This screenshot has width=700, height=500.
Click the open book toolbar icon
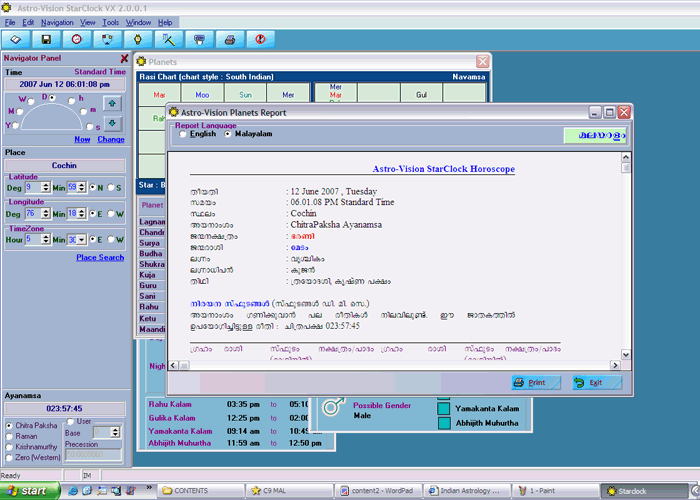[x=16, y=40]
